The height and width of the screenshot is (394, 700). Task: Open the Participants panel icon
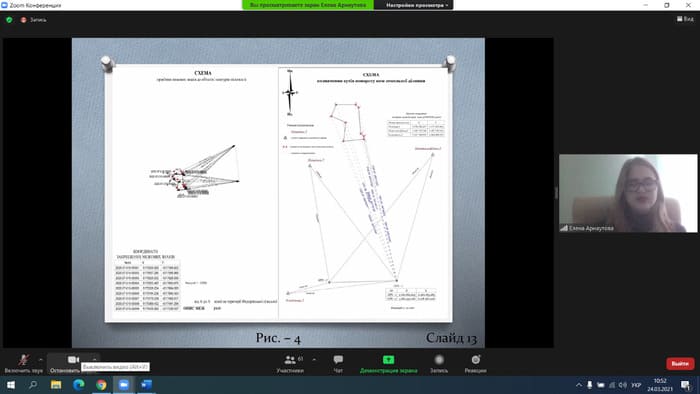click(290, 359)
